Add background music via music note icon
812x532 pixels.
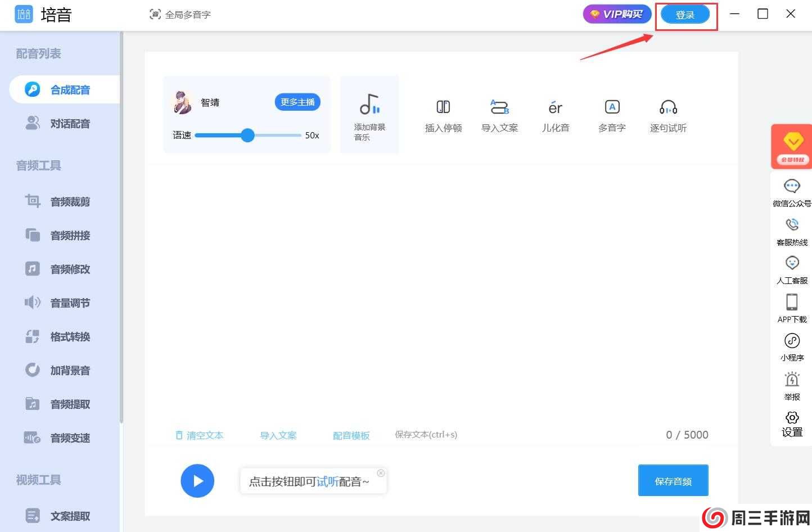(x=369, y=105)
